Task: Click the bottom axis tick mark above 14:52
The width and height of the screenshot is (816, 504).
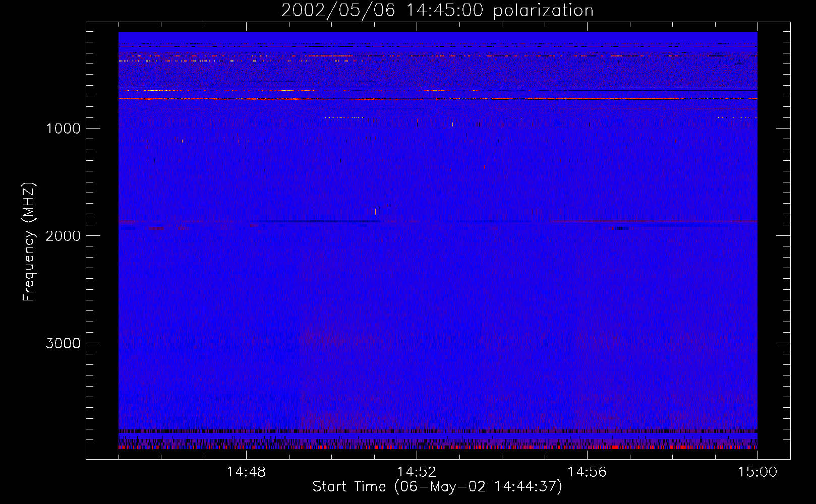Action: point(417,455)
